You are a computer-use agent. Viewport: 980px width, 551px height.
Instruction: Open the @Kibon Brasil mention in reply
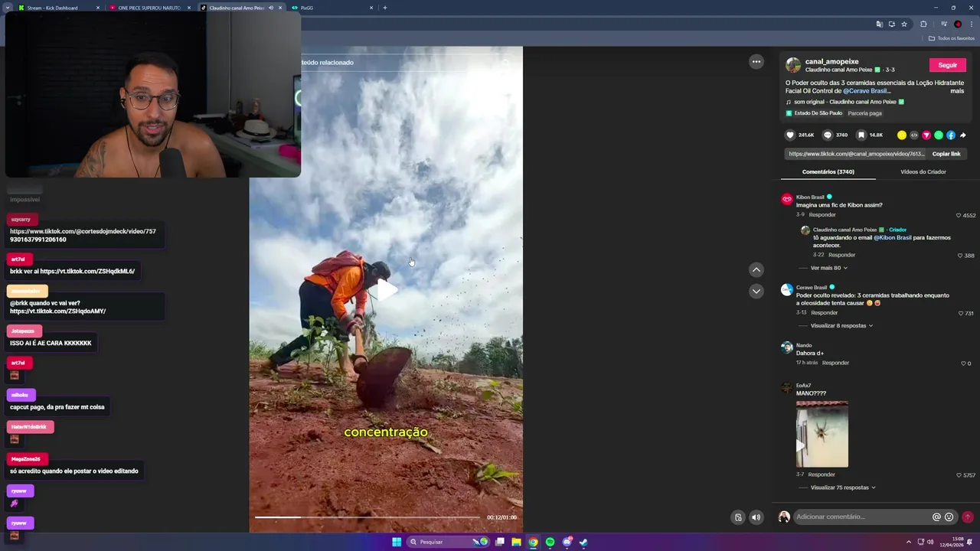tap(893, 238)
